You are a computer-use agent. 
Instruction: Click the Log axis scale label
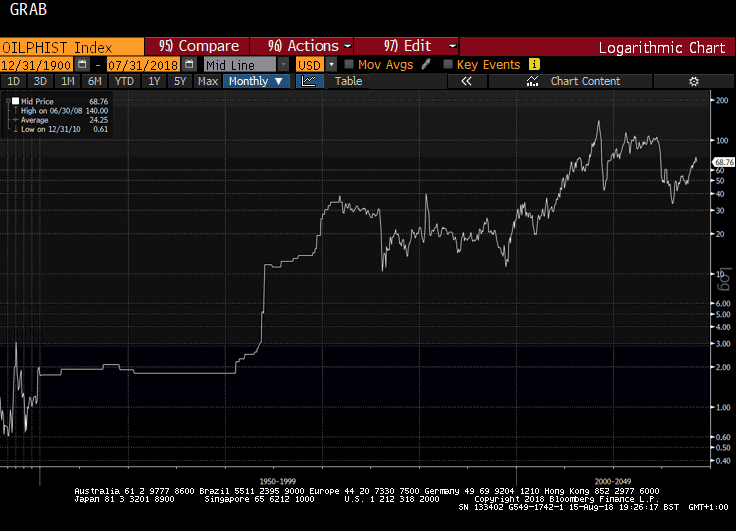click(725, 279)
